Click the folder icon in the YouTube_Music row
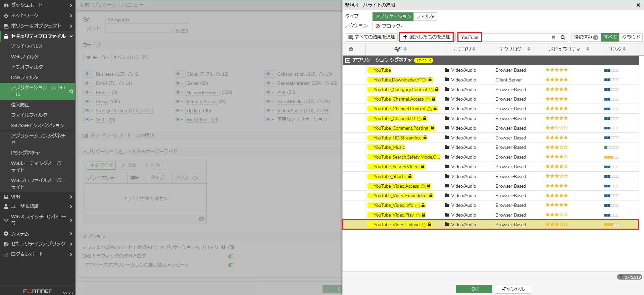Screen dimensions: 644x295 [x=447, y=147]
